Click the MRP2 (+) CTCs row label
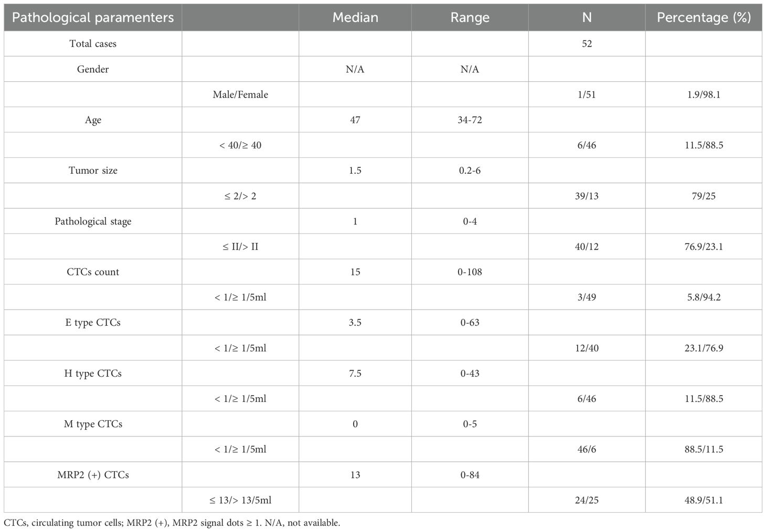 pos(93,475)
